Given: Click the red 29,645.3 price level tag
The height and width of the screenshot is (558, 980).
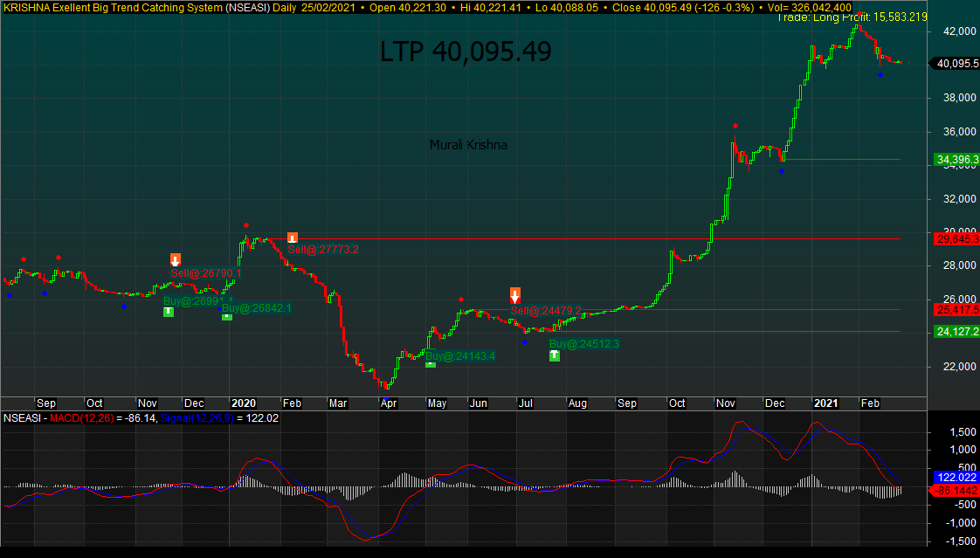Looking at the screenshot, I should pos(956,239).
